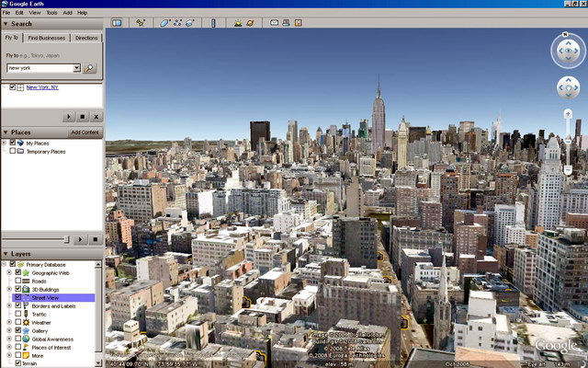Select the Add Path tool
Image resolution: width=588 pixels, height=368 pixels.
[177, 23]
